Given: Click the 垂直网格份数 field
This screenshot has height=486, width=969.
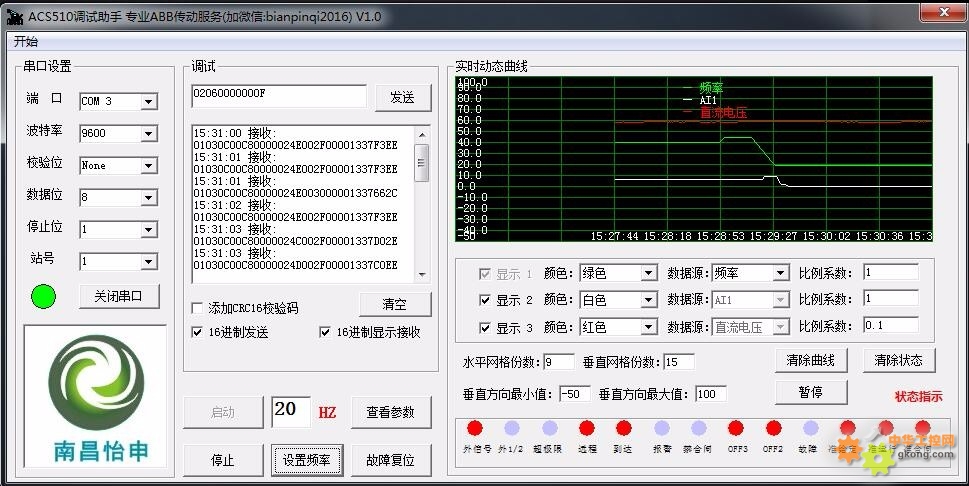Looking at the screenshot, I should 679,362.
